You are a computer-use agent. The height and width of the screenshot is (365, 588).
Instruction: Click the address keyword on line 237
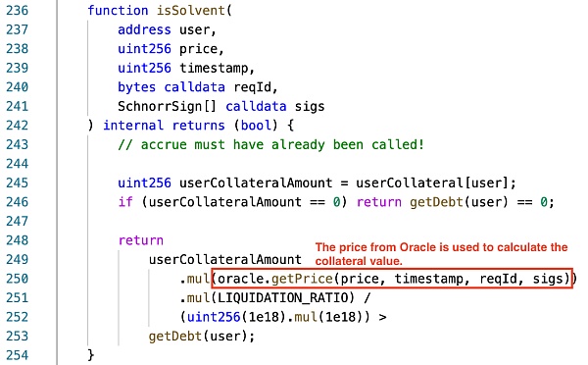pos(144,29)
